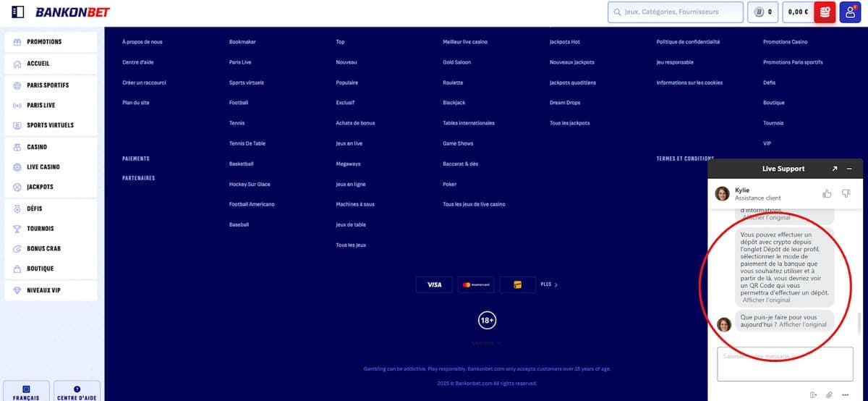Pop out the Live Support chat window
Viewport: 868px width, 401px height.
click(x=834, y=169)
